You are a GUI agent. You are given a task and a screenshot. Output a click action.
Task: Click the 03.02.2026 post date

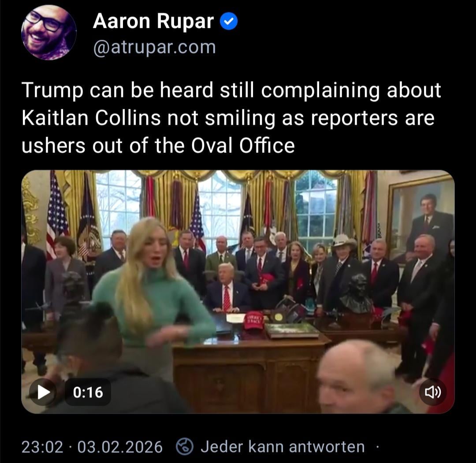[x=120, y=447]
